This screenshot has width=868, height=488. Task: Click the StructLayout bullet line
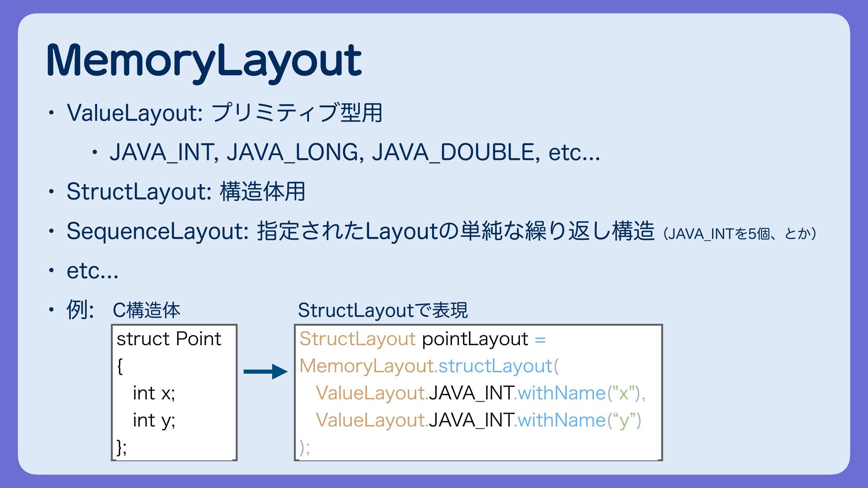click(x=186, y=192)
